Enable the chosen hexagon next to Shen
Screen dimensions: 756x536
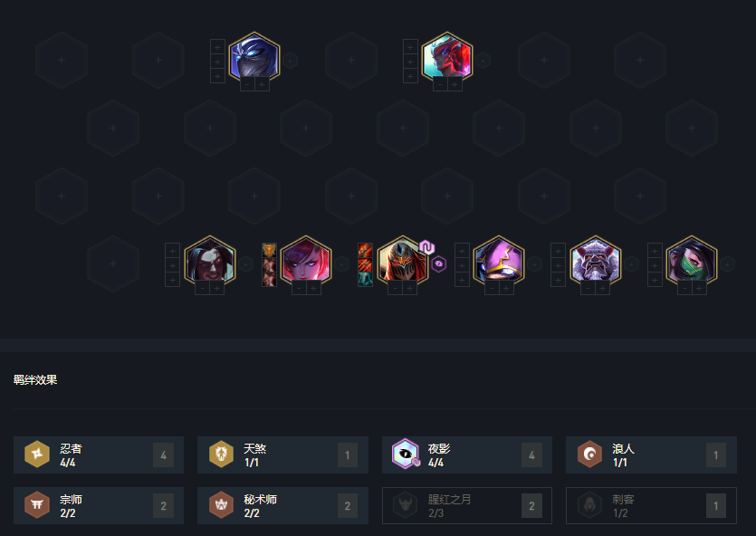pos(290,61)
